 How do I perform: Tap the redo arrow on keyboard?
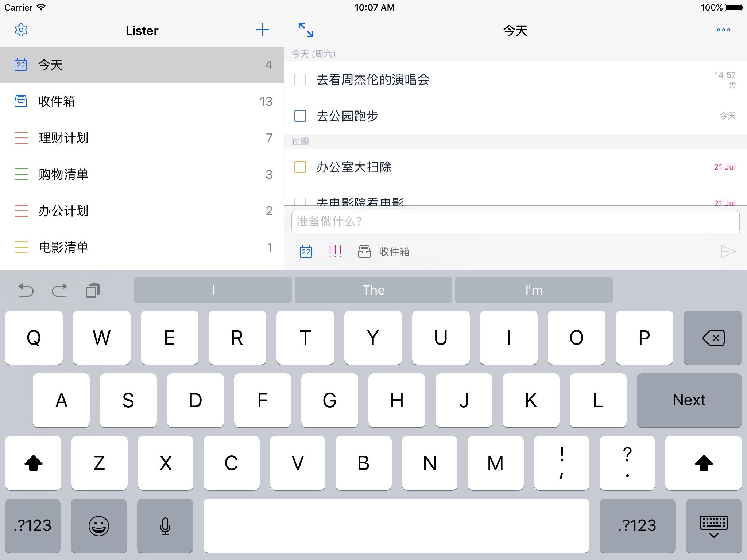click(x=59, y=290)
